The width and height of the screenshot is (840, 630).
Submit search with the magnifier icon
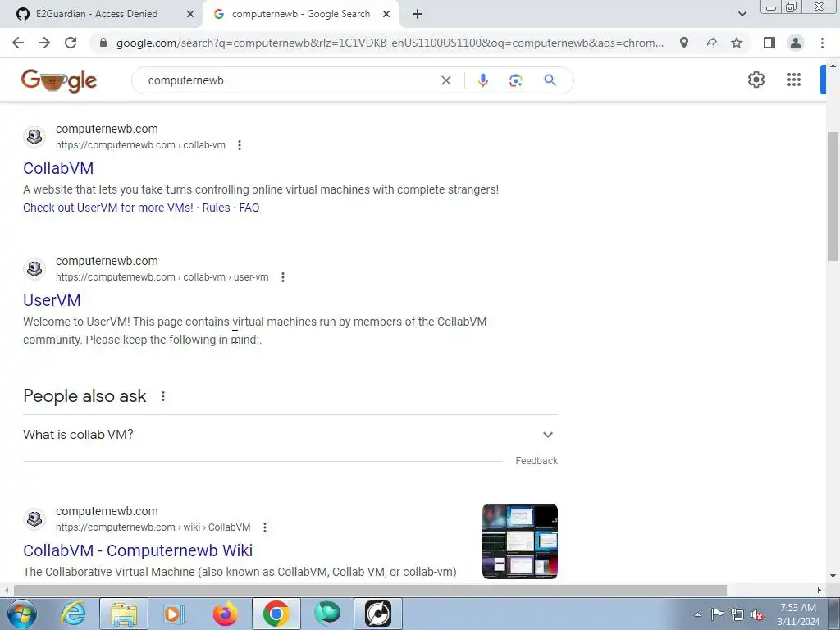[x=550, y=80]
